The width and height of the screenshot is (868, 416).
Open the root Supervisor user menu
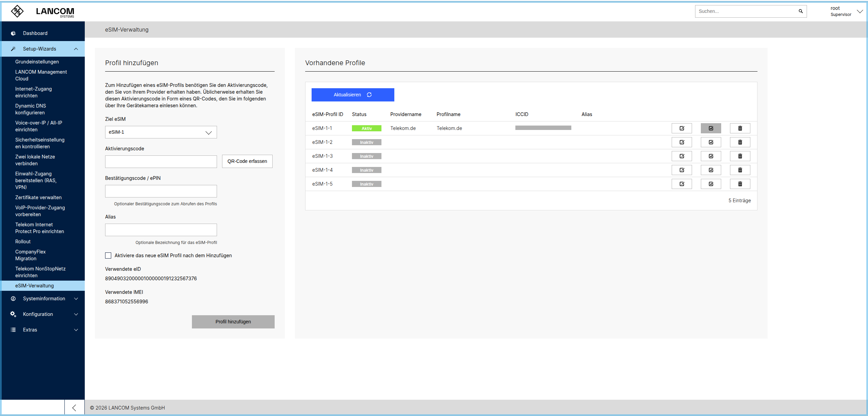click(846, 11)
